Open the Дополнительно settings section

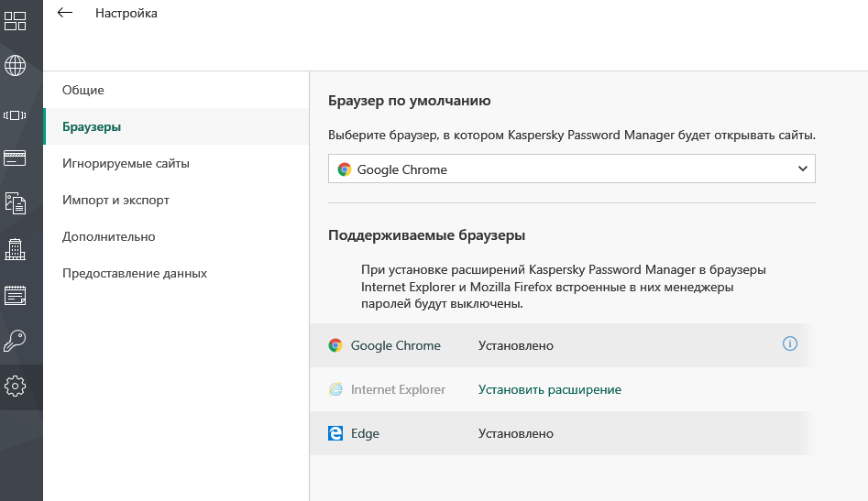108,236
